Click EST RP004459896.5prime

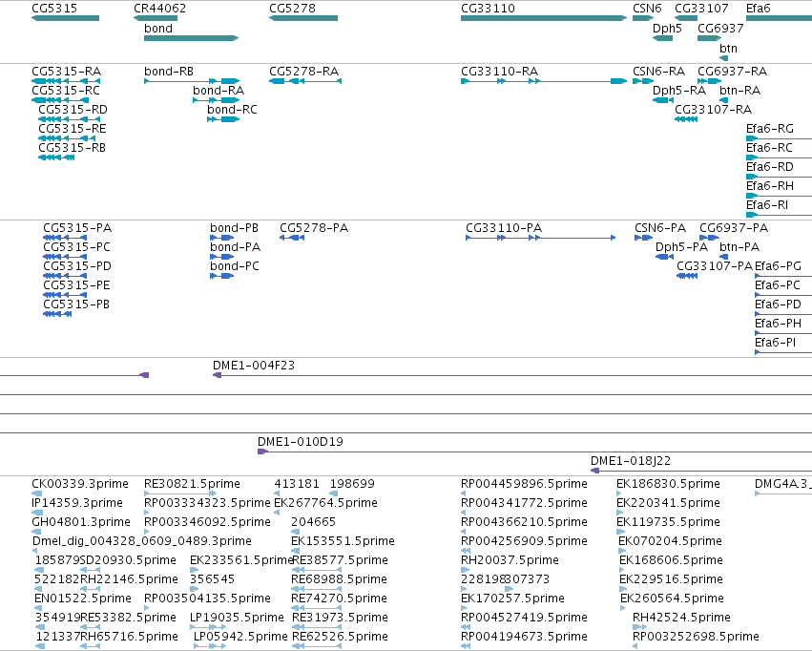pos(524,484)
